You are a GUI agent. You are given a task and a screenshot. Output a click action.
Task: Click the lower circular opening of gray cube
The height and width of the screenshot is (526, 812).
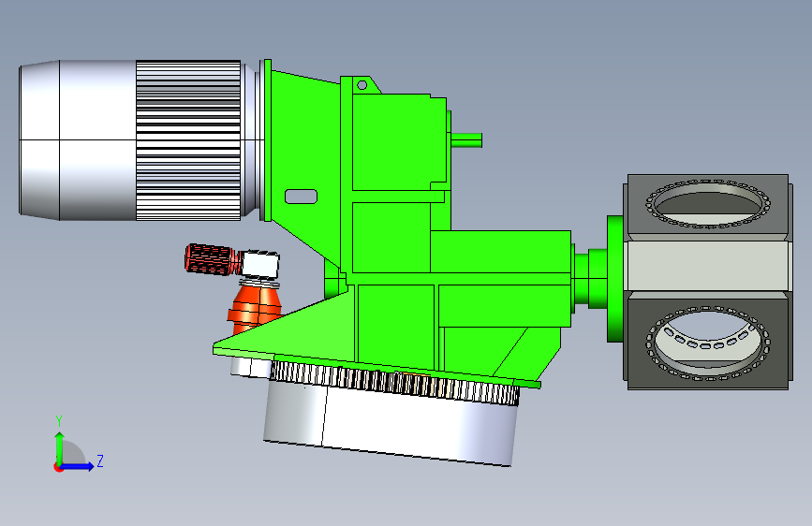[708, 343]
